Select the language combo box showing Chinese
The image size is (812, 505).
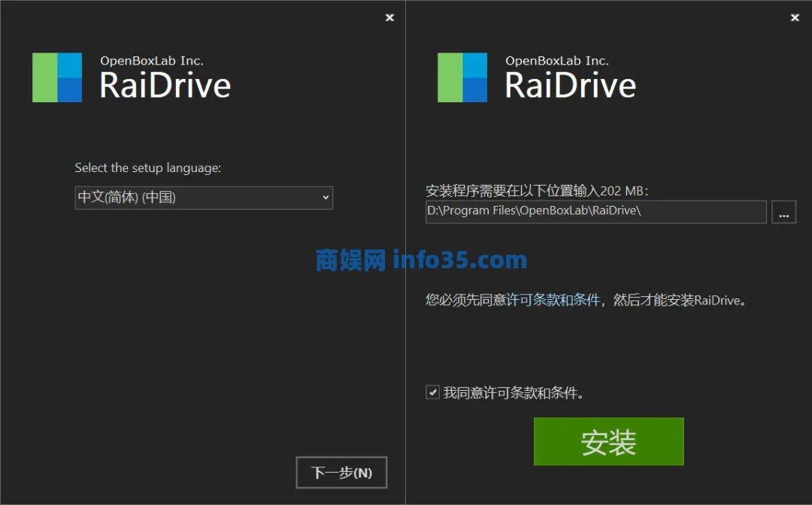click(x=203, y=197)
